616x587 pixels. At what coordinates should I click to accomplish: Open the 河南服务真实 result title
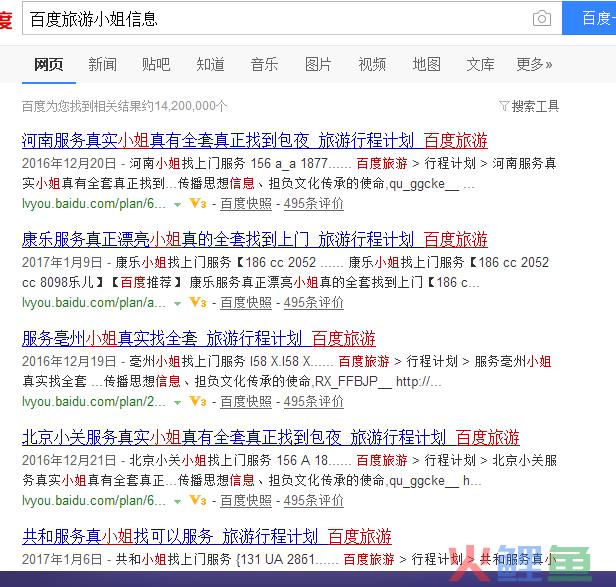coord(255,141)
